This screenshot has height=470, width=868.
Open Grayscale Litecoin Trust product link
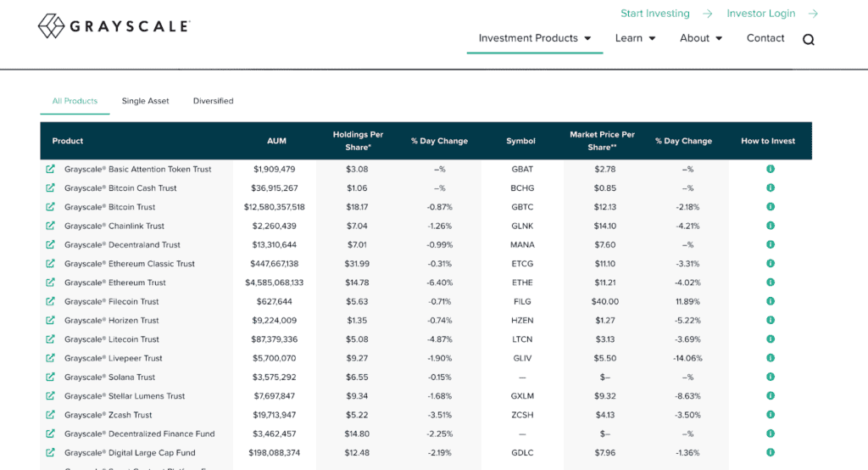111,339
